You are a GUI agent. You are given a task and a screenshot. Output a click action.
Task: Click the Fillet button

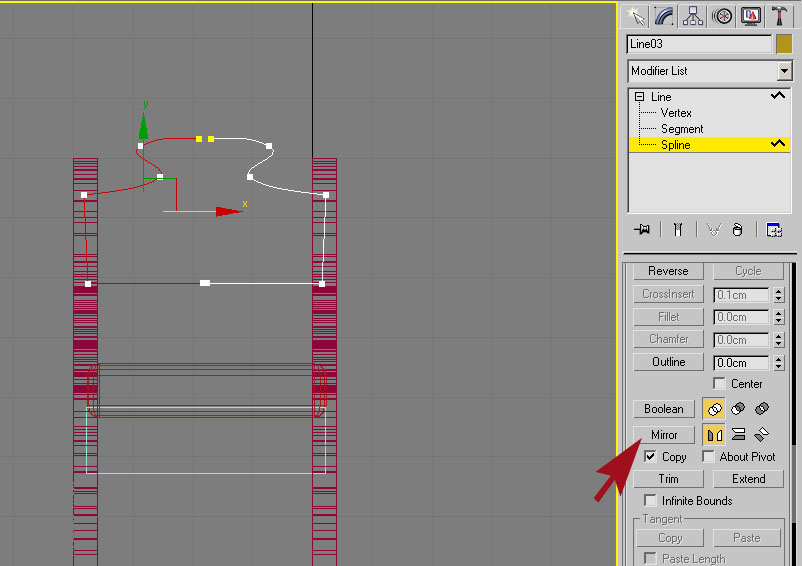(668, 317)
